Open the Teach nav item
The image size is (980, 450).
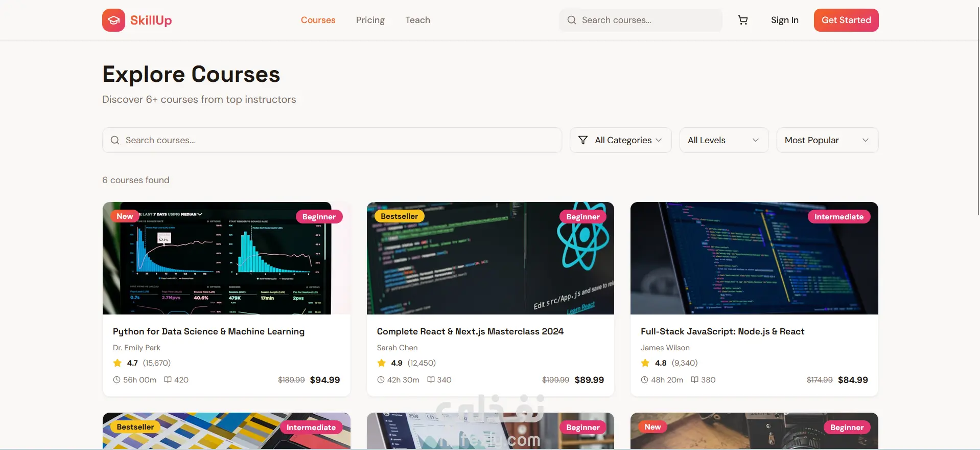(x=417, y=20)
